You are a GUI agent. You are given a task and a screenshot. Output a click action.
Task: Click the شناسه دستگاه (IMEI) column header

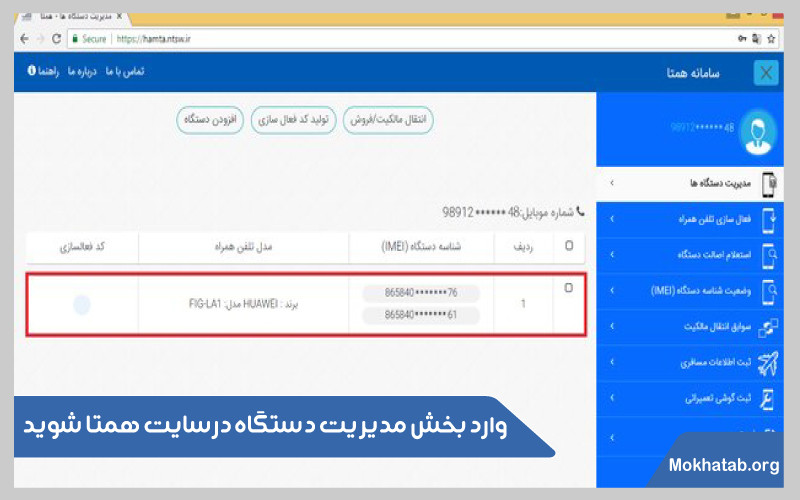coord(421,247)
